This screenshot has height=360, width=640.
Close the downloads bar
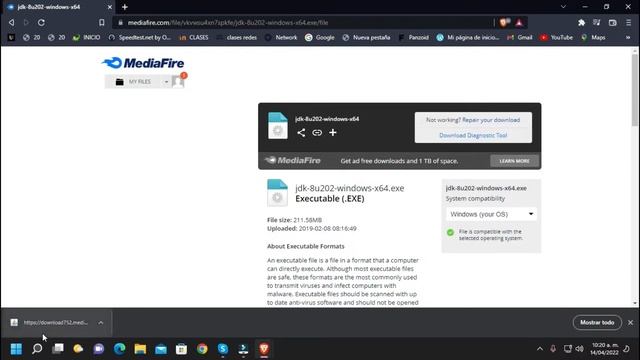631,322
